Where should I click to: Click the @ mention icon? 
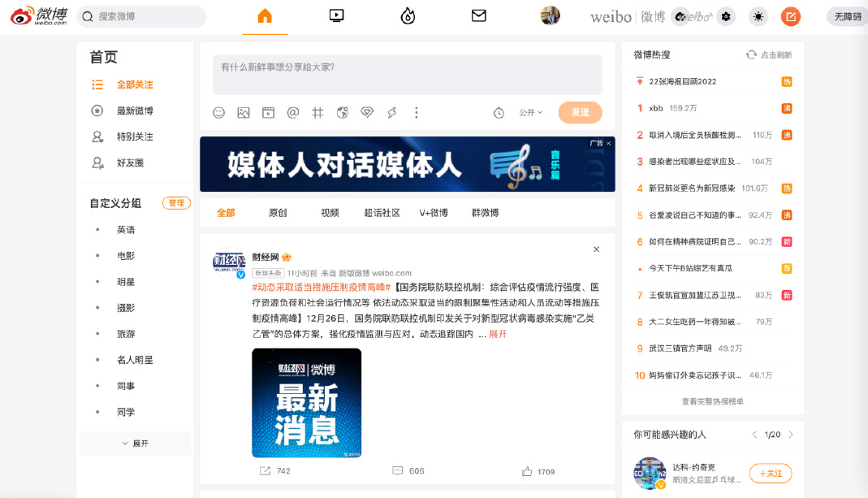[293, 113]
